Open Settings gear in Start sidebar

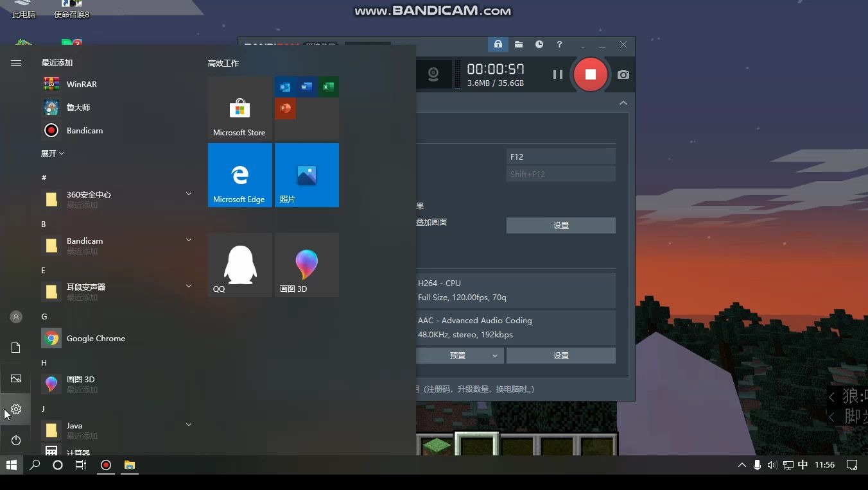[x=16, y=409]
